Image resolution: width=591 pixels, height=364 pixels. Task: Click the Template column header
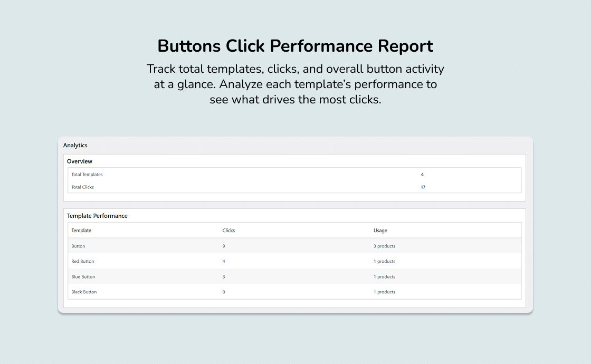[81, 230]
